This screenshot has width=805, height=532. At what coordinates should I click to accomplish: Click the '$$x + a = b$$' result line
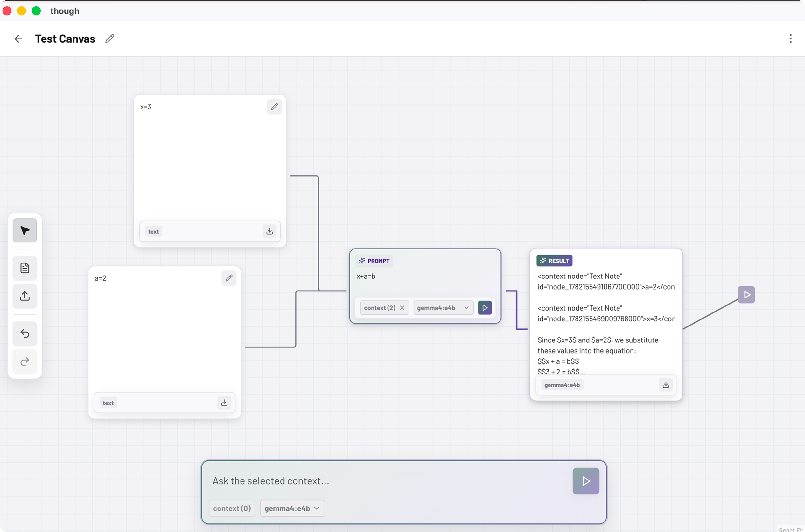point(558,361)
